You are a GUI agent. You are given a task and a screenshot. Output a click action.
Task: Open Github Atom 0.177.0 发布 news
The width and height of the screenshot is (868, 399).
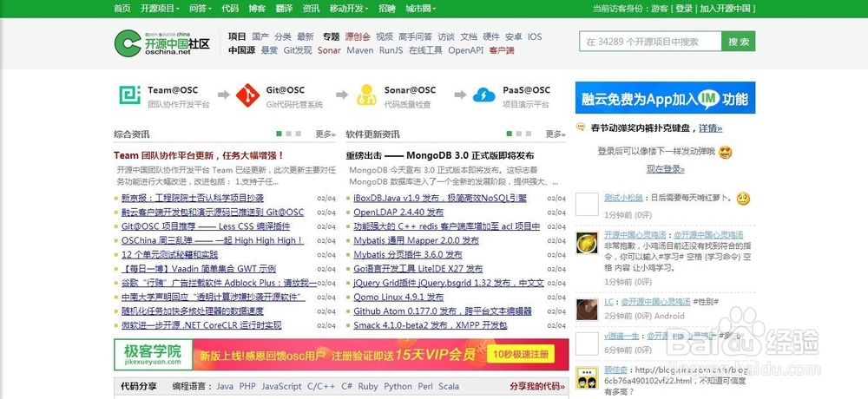(x=443, y=311)
